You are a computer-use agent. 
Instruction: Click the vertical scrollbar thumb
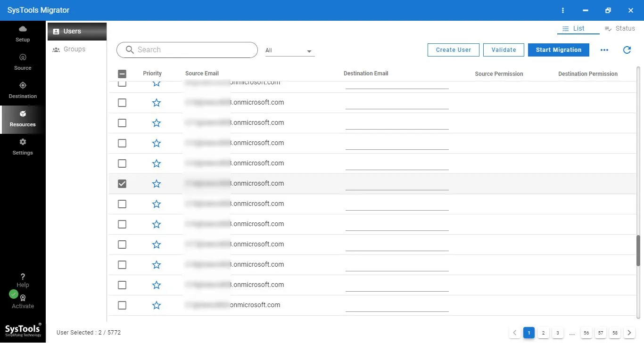coord(639,250)
